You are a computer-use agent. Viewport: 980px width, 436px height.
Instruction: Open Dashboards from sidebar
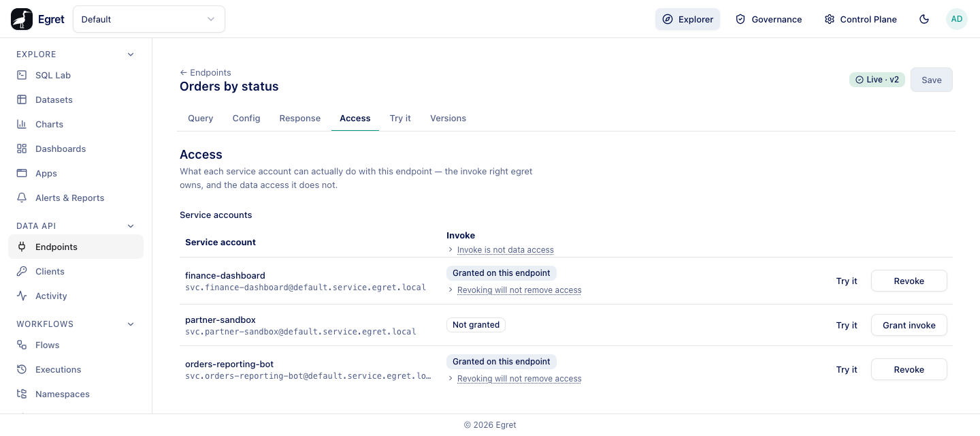(76, 149)
